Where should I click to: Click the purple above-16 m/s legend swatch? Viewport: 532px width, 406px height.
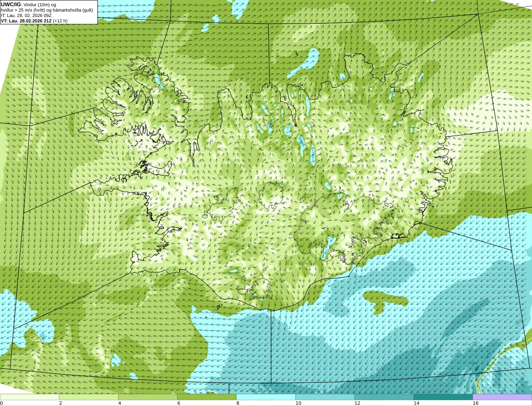(x=502, y=397)
